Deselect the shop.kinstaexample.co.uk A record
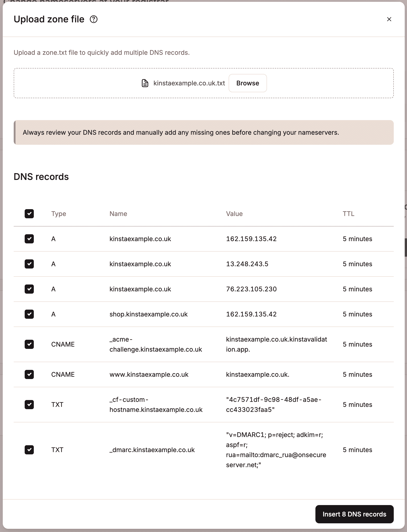Image resolution: width=407 pixels, height=532 pixels. (x=29, y=314)
